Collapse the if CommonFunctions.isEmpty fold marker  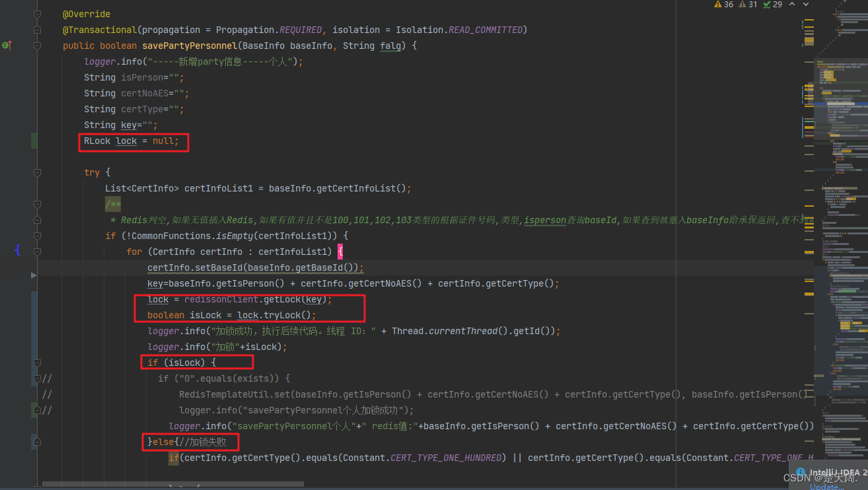click(x=37, y=236)
